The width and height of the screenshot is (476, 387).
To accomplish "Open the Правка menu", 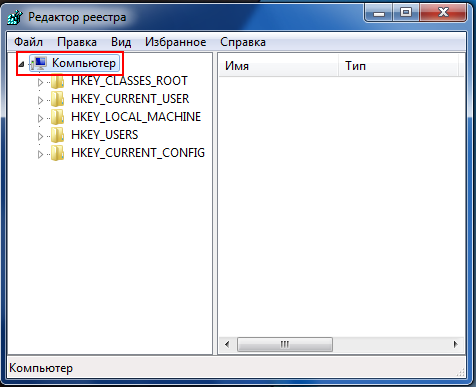I will point(77,42).
